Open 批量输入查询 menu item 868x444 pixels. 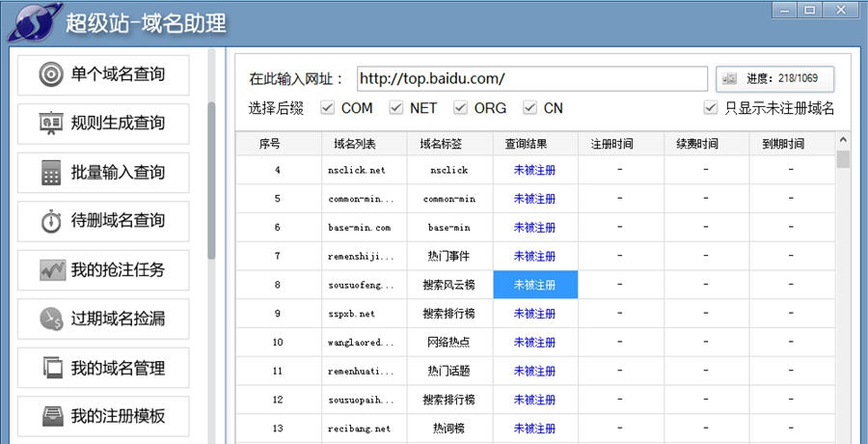pos(103,173)
